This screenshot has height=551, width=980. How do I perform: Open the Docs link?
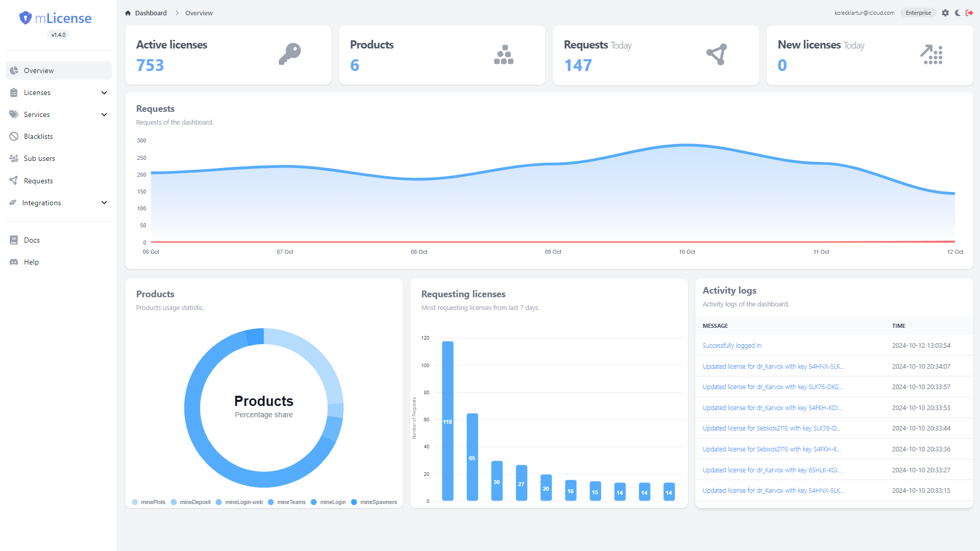click(x=32, y=240)
